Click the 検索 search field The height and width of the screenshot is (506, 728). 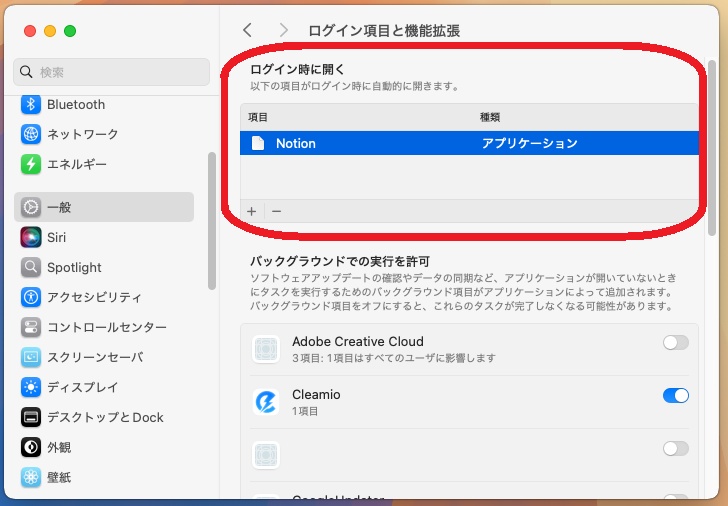[111, 72]
